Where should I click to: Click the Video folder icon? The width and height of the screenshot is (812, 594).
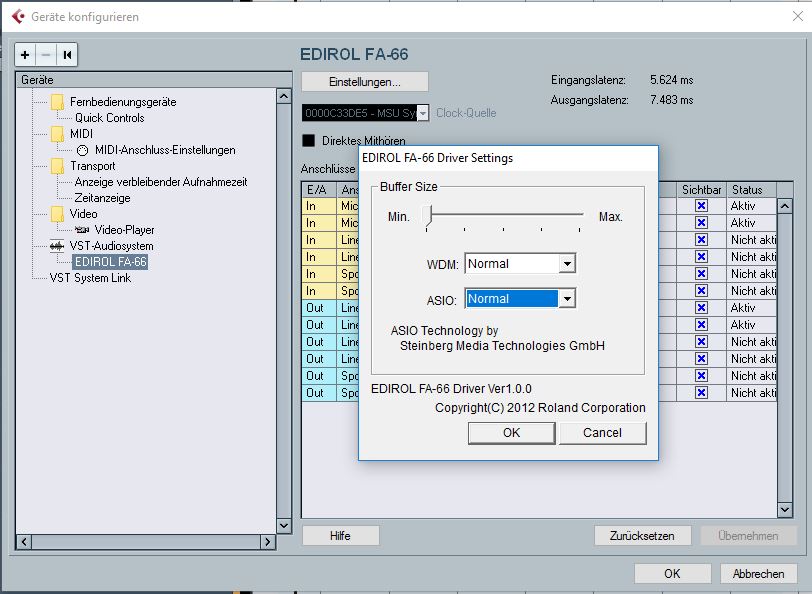57,214
